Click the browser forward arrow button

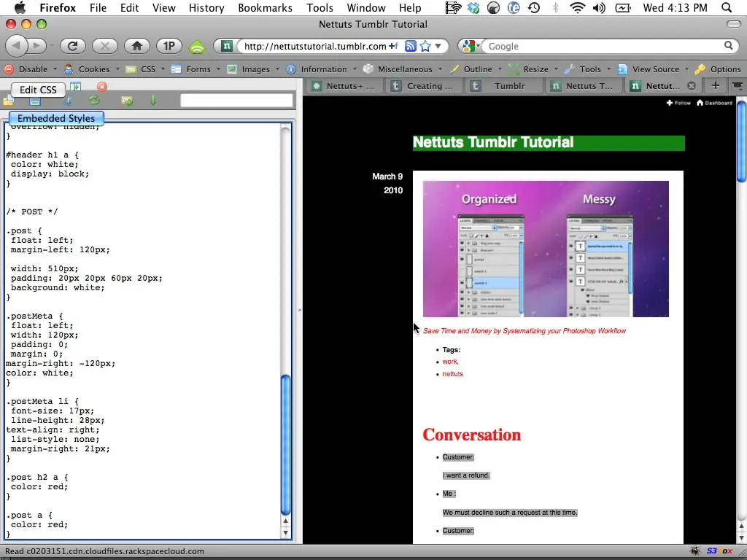coord(36,46)
